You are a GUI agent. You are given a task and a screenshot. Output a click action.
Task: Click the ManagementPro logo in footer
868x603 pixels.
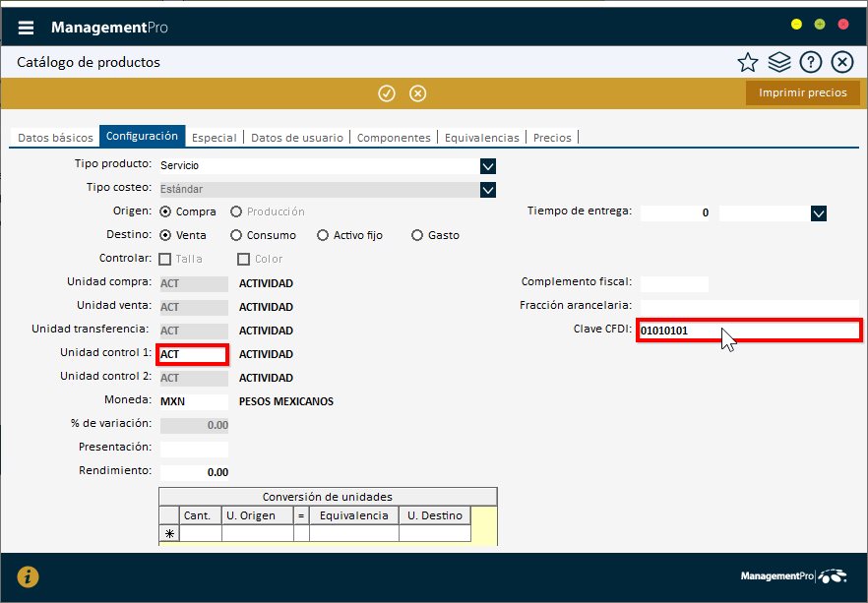point(793,575)
